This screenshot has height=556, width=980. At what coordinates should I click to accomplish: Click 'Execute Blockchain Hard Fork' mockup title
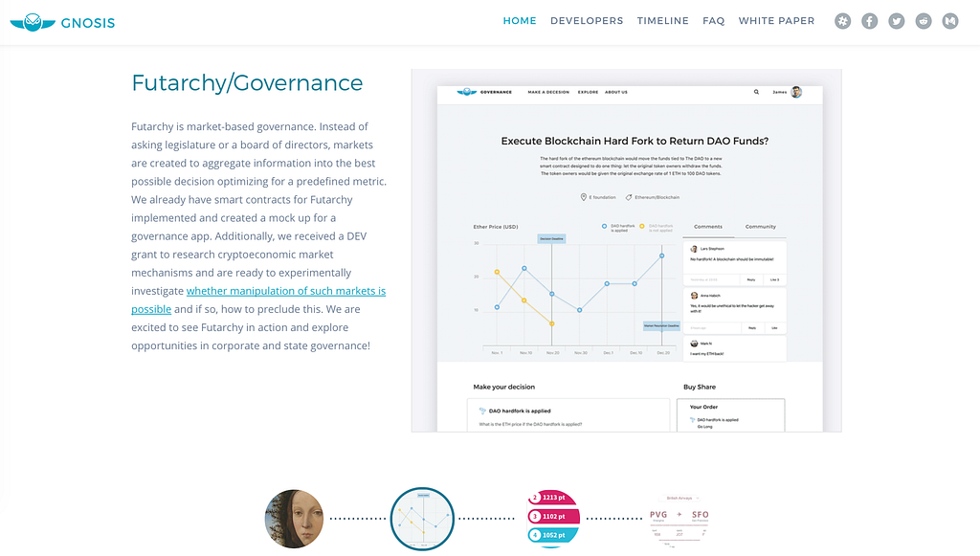coord(635,142)
